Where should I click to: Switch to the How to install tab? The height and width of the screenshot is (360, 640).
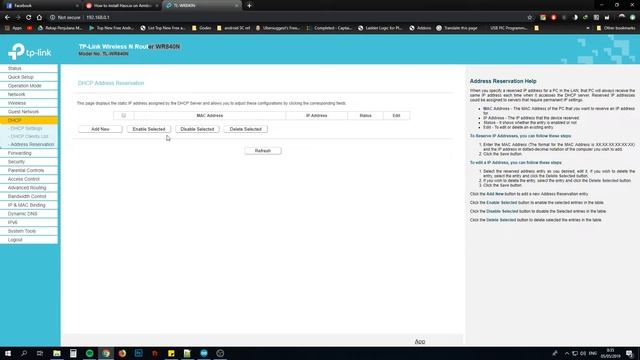click(x=122, y=6)
